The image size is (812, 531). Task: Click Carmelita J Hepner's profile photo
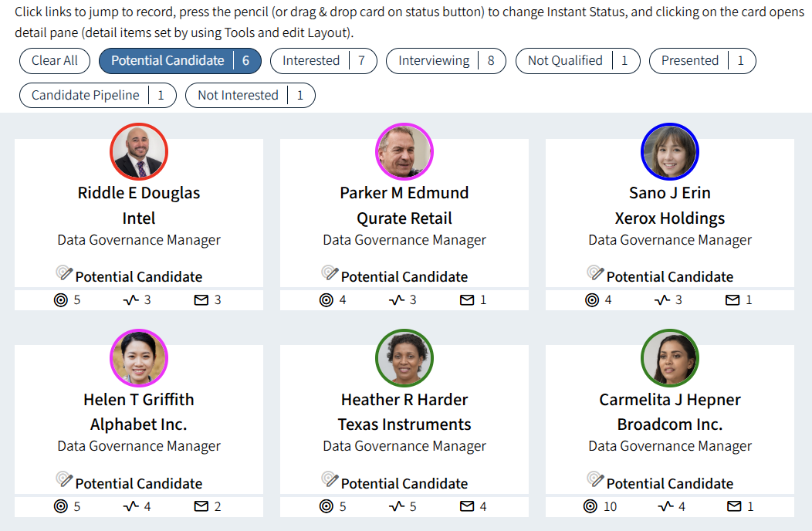(670, 359)
